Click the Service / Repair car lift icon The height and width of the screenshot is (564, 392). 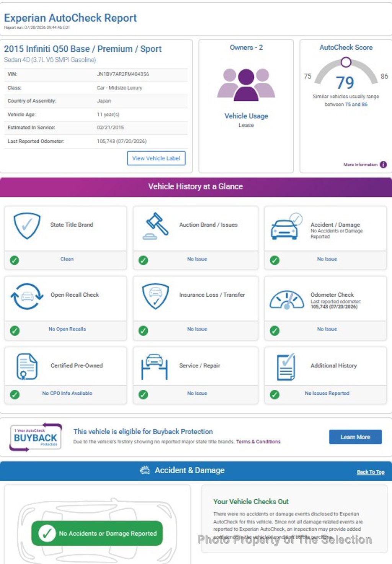coord(154,366)
